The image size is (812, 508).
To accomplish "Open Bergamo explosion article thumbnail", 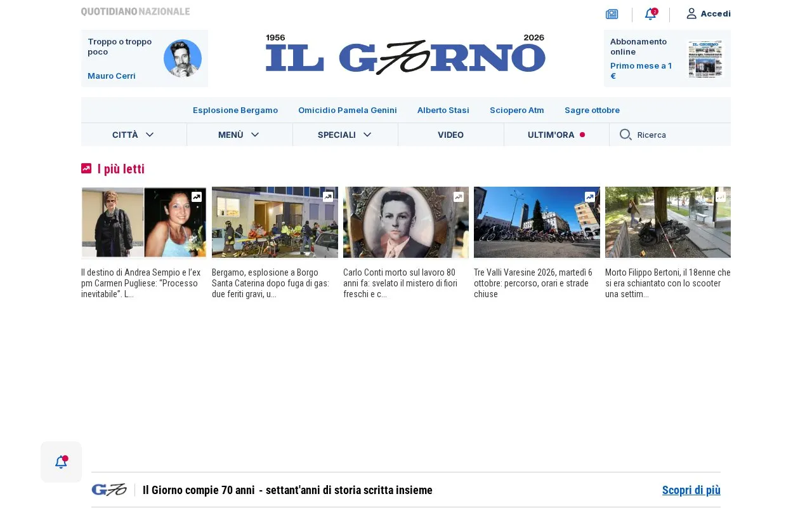I will pyautogui.click(x=275, y=222).
